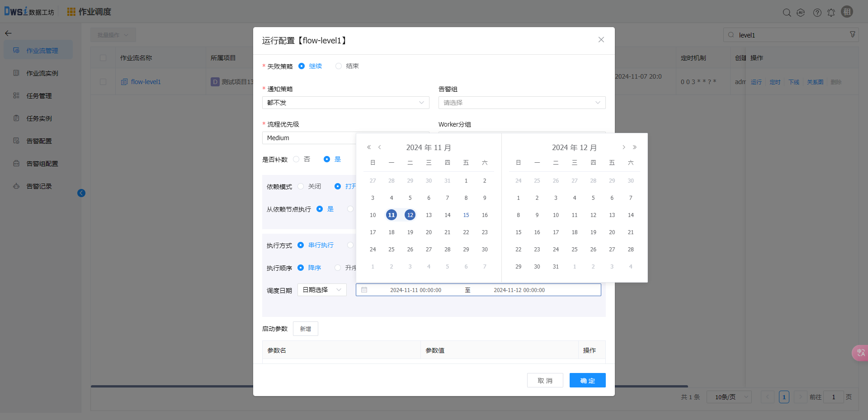Click the 确定 confirm button
The image size is (868, 420).
pos(587,381)
